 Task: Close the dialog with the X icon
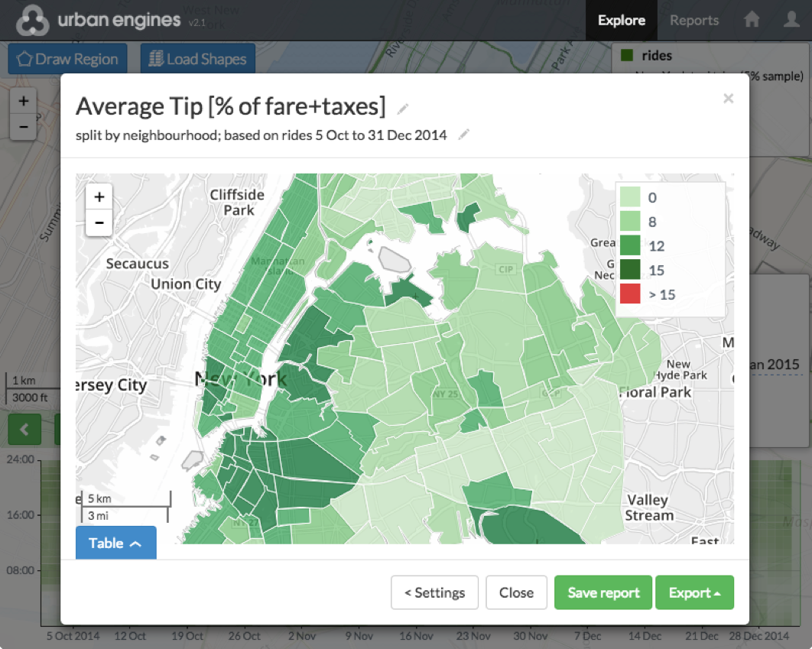[x=728, y=98]
